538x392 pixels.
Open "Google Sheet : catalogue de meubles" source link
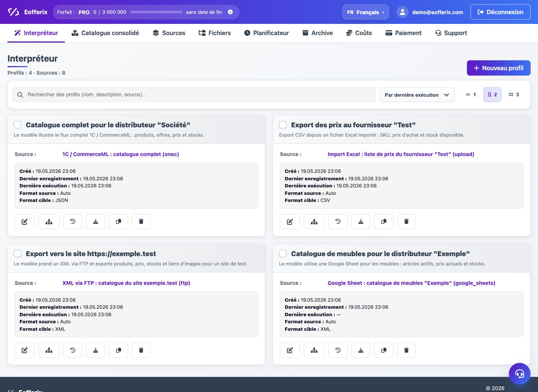pyautogui.click(x=411, y=283)
